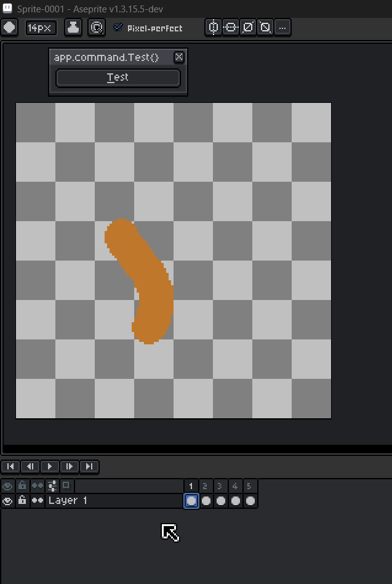Toggle the Pixel-perfect checkbox

(x=118, y=28)
